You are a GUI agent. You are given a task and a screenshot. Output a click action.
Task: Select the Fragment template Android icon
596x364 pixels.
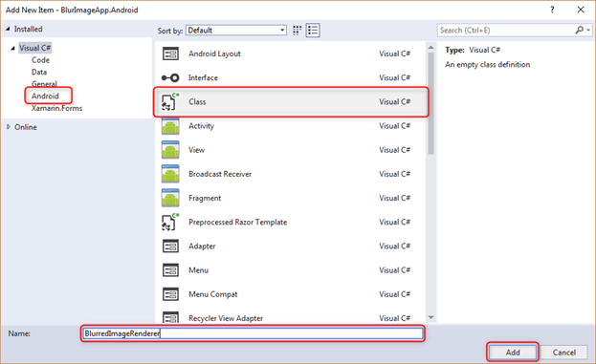pos(170,198)
